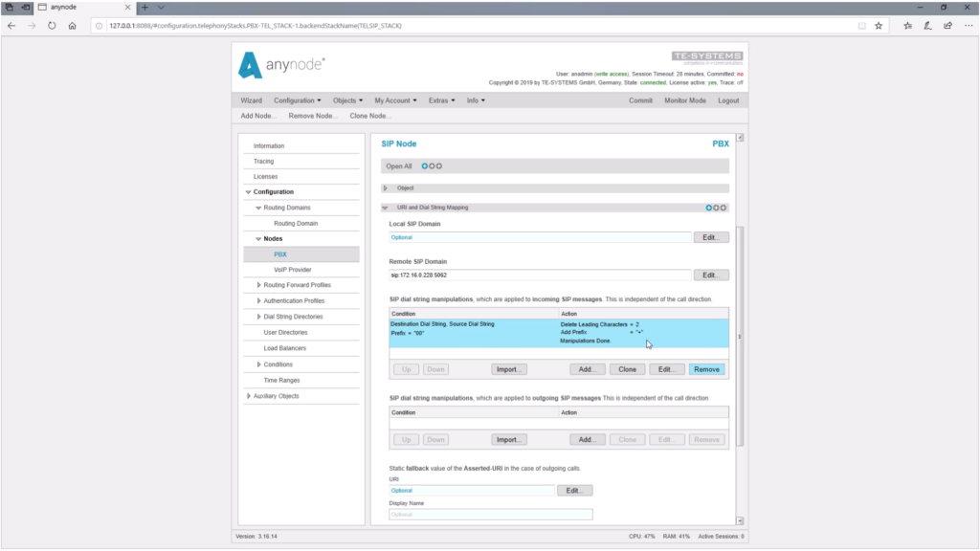Image resolution: width=980 pixels, height=551 pixels.
Task: Click Clone Node...
Action: click(x=369, y=116)
